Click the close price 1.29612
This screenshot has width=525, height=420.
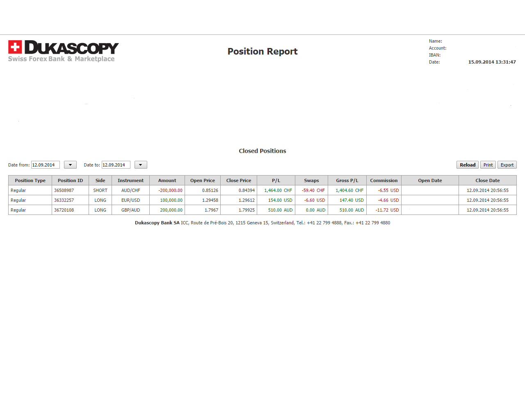click(247, 200)
